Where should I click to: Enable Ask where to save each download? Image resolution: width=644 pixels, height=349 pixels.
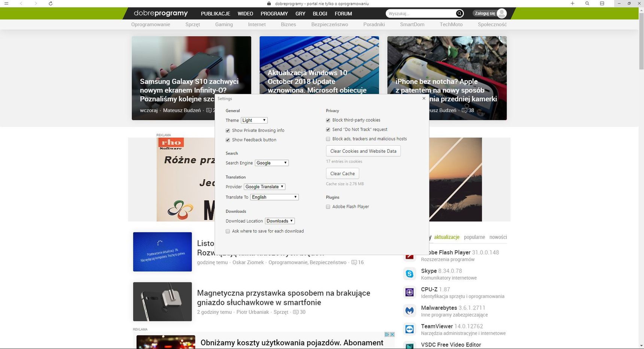(x=228, y=231)
